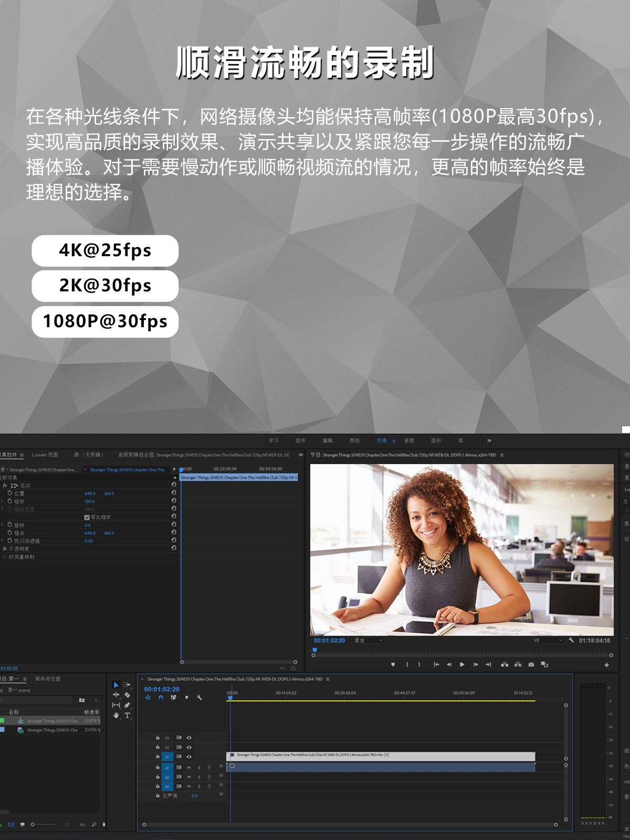The image size is (630, 840).
Task: Click the project panel thumbnail zoom slider
Action: click(x=44, y=825)
